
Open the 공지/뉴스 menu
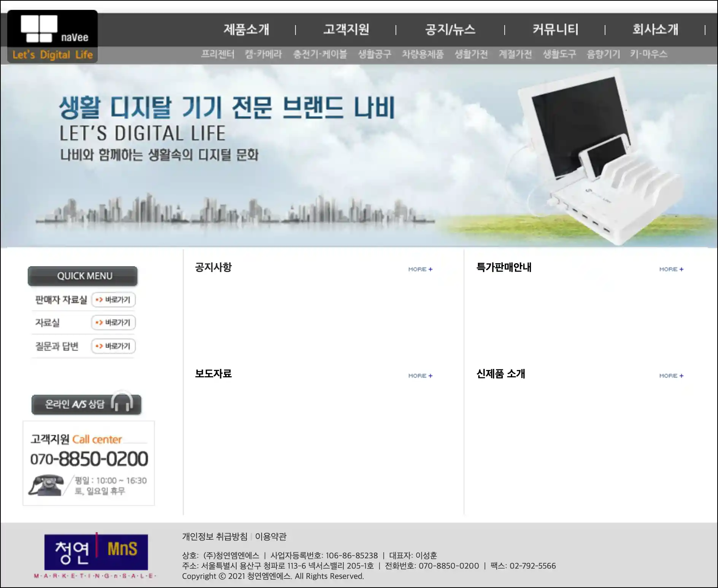pos(450,29)
